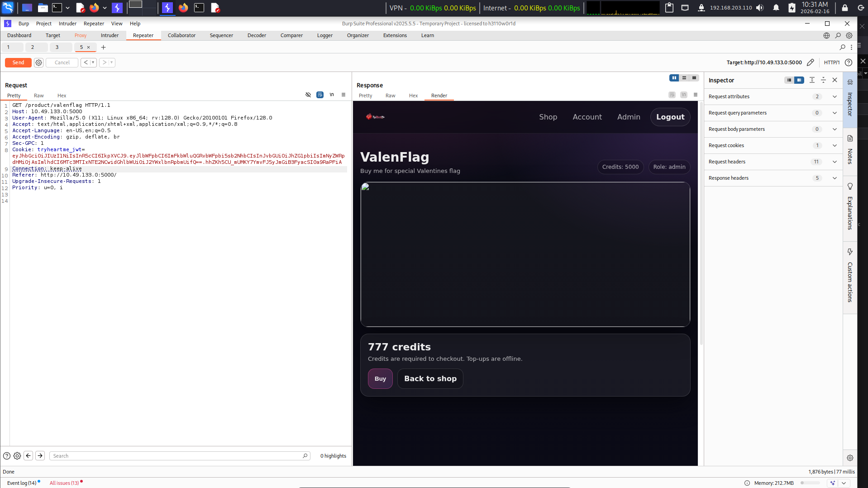This screenshot has width=868, height=488.
Task: Open Repeater request settings gear
Action: 38,62
